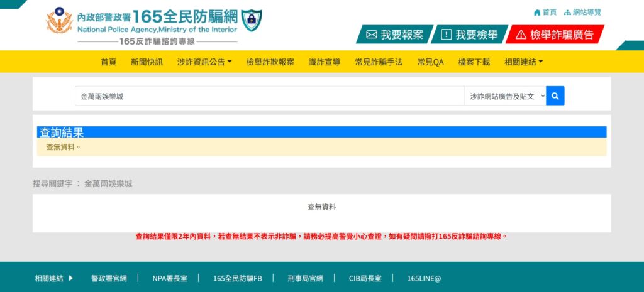Click the 165反詐騙諮詢專線 header text
Screen dimensions: 644x292
pos(157,41)
